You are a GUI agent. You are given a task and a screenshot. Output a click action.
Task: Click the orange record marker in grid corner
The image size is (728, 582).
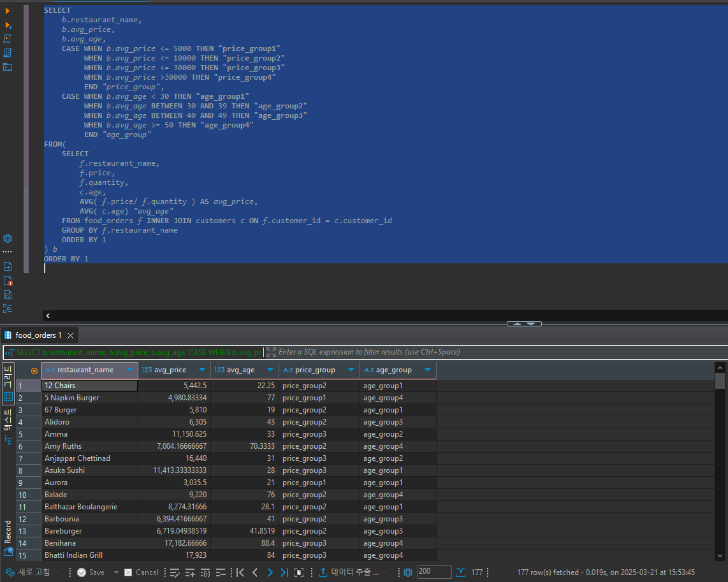coord(34,371)
